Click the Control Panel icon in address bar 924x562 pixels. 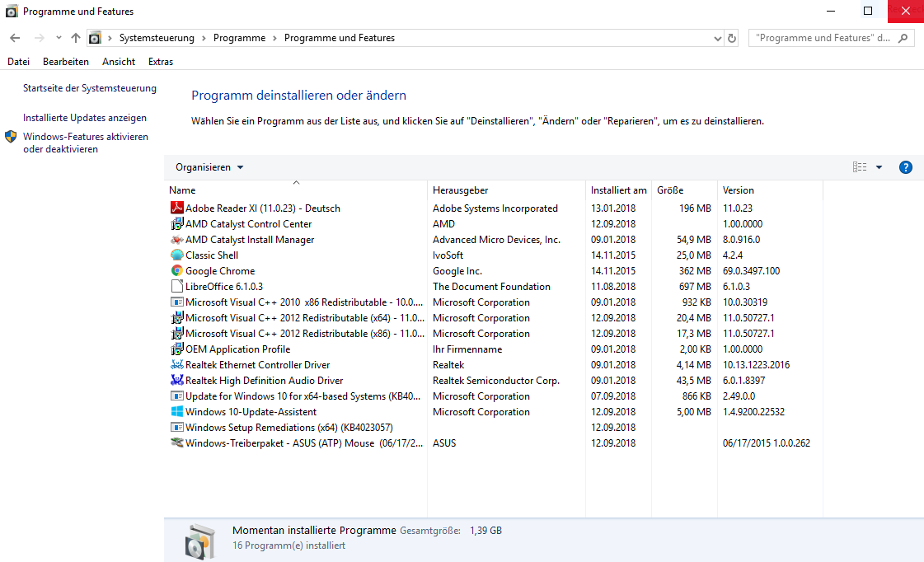click(x=95, y=38)
